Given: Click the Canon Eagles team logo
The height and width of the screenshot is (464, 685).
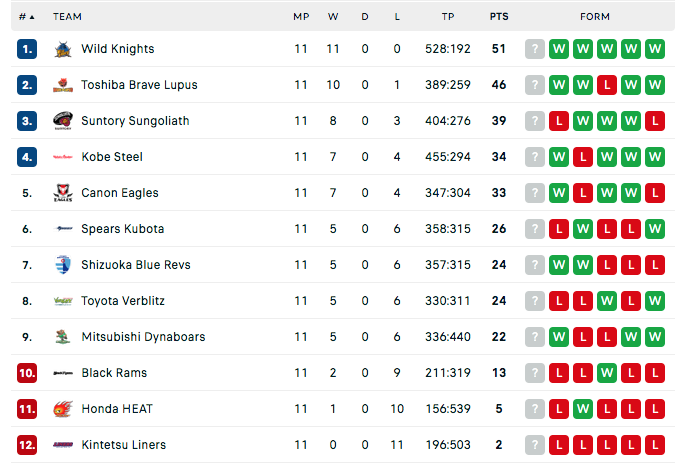Looking at the screenshot, I should coord(63,193).
